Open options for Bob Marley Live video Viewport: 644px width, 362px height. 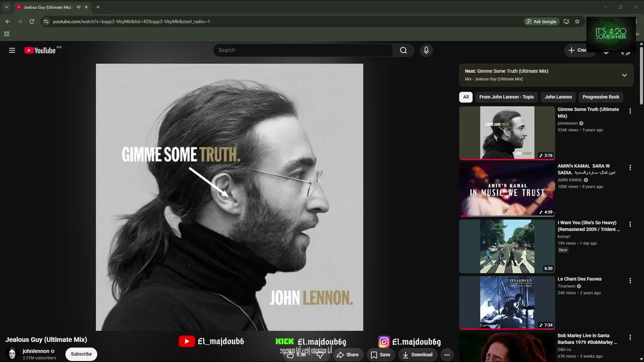tap(630, 337)
